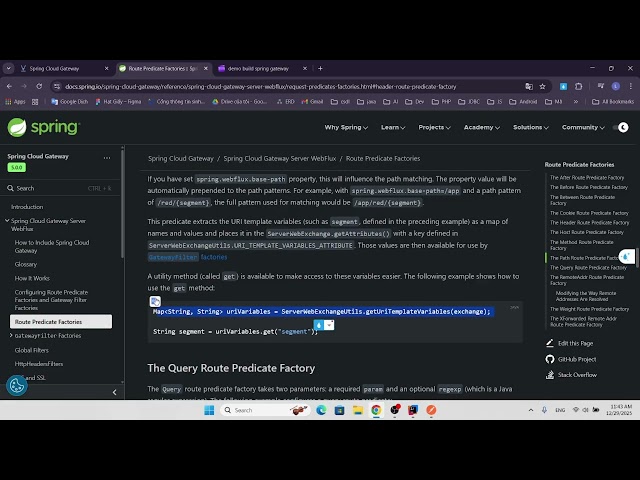Open the Google Dịch bookmark
The image size is (640, 480).
click(x=69, y=101)
